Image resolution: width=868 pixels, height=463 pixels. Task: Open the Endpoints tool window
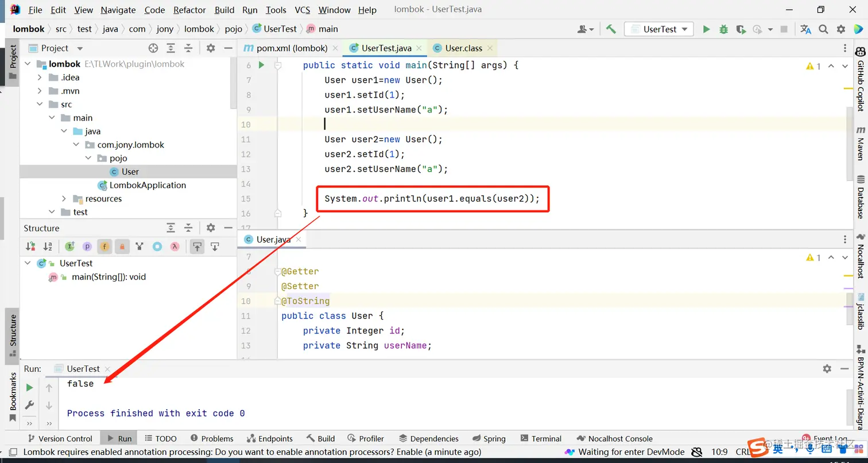click(270, 438)
